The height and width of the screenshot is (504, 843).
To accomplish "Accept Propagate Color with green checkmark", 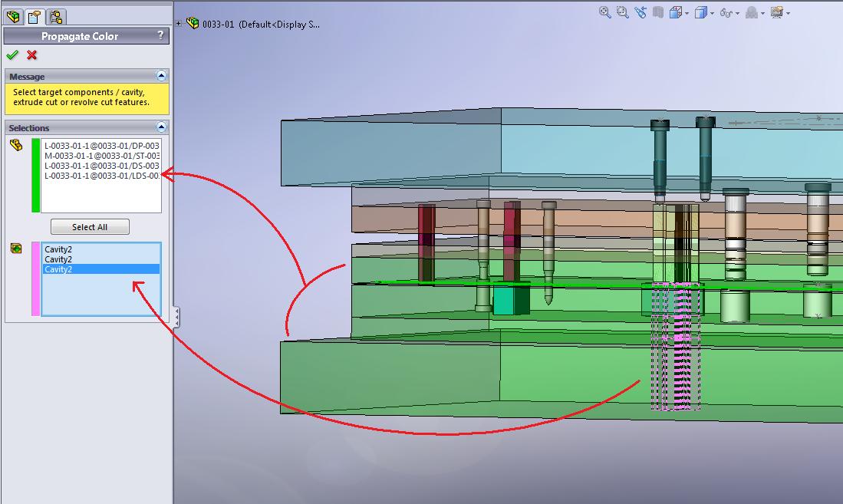I will pos(12,55).
